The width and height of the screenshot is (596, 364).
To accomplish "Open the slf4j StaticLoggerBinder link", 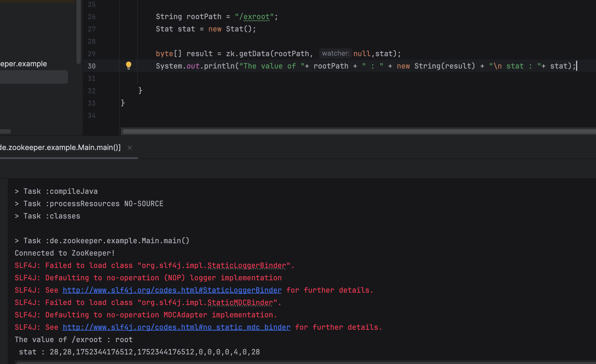I will click(172, 290).
